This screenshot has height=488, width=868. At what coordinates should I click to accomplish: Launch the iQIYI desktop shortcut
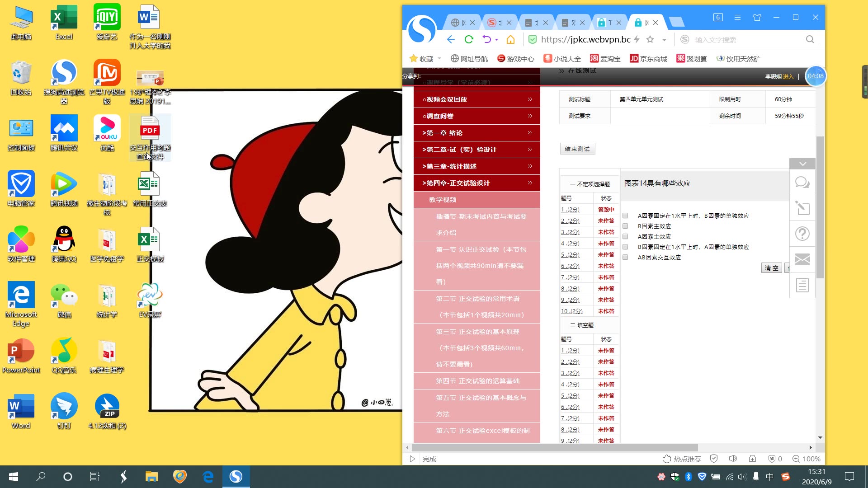click(107, 23)
